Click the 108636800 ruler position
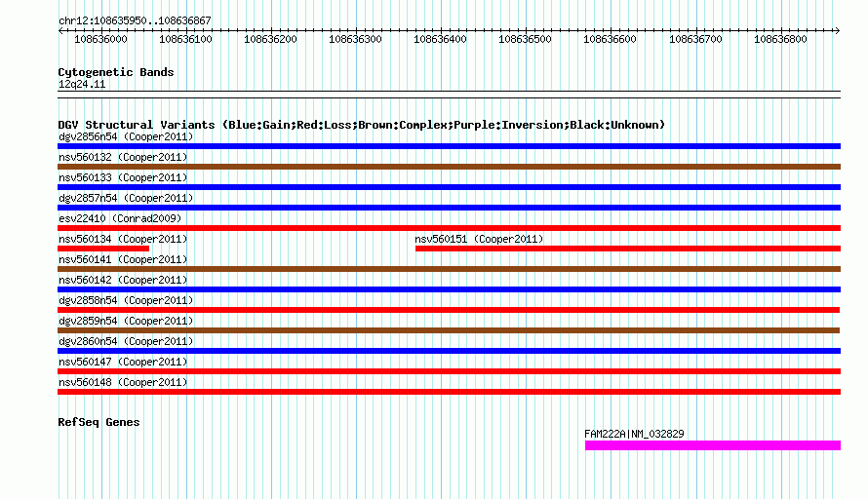The height and width of the screenshot is (499, 868). (780, 39)
